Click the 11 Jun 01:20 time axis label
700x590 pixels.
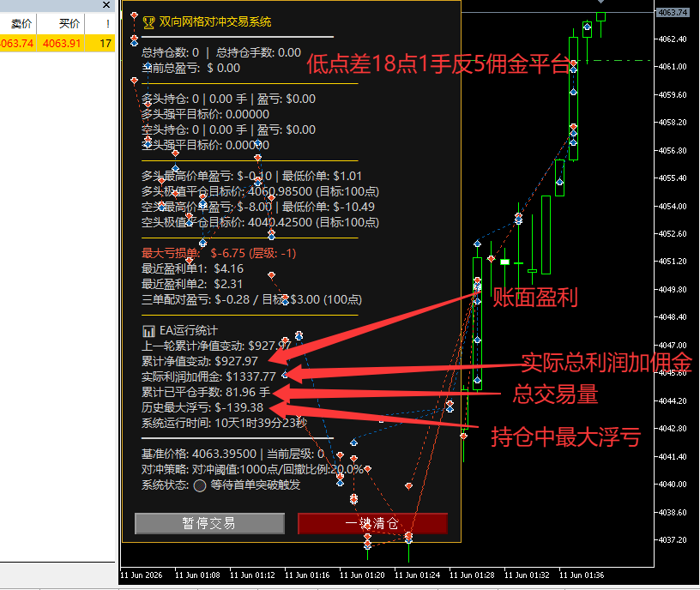click(362, 575)
